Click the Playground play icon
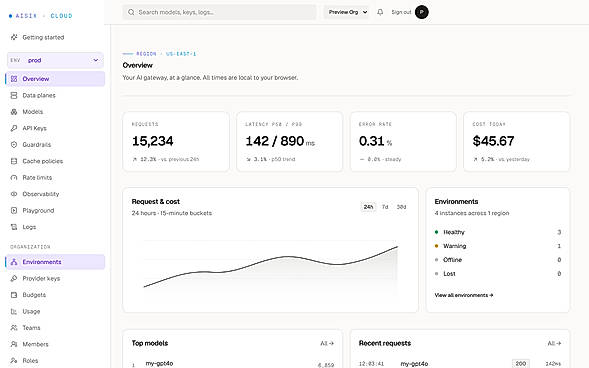 tap(14, 211)
